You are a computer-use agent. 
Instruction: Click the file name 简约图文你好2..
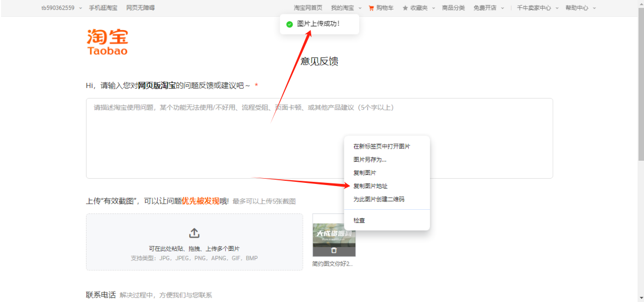333,264
